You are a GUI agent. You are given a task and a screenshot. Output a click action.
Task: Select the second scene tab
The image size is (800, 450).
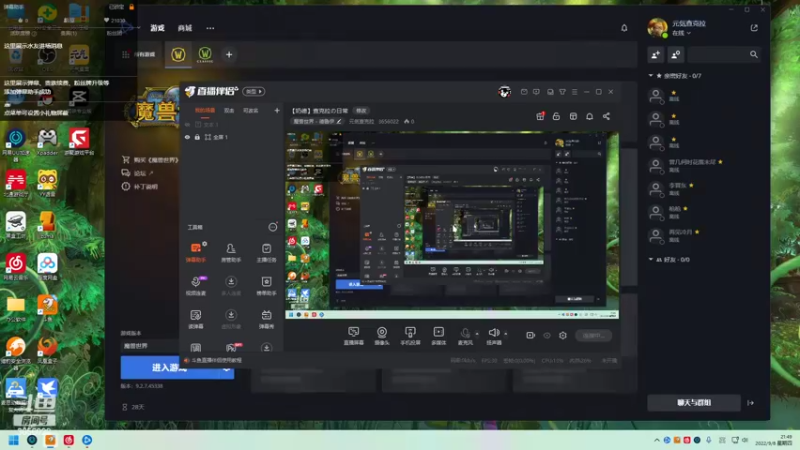click(229, 110)
